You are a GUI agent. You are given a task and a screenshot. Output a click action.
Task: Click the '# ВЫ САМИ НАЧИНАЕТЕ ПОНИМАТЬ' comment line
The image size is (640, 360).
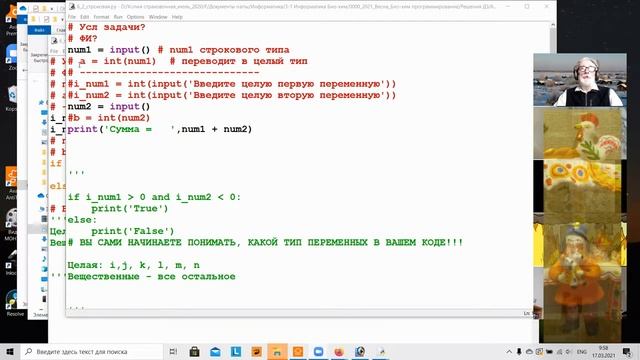point(265,242)
